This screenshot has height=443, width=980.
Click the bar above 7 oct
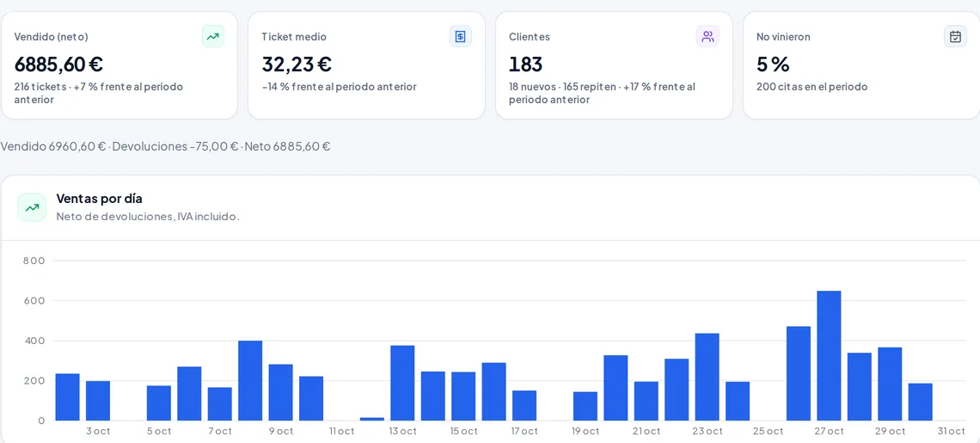click(220, 403)
